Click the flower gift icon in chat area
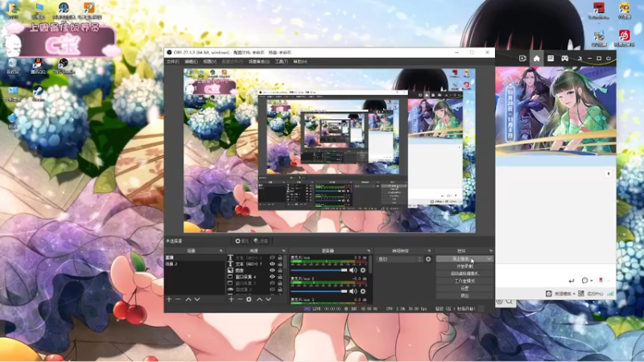This screenshot has width=644, height=362. pos(601,280)
